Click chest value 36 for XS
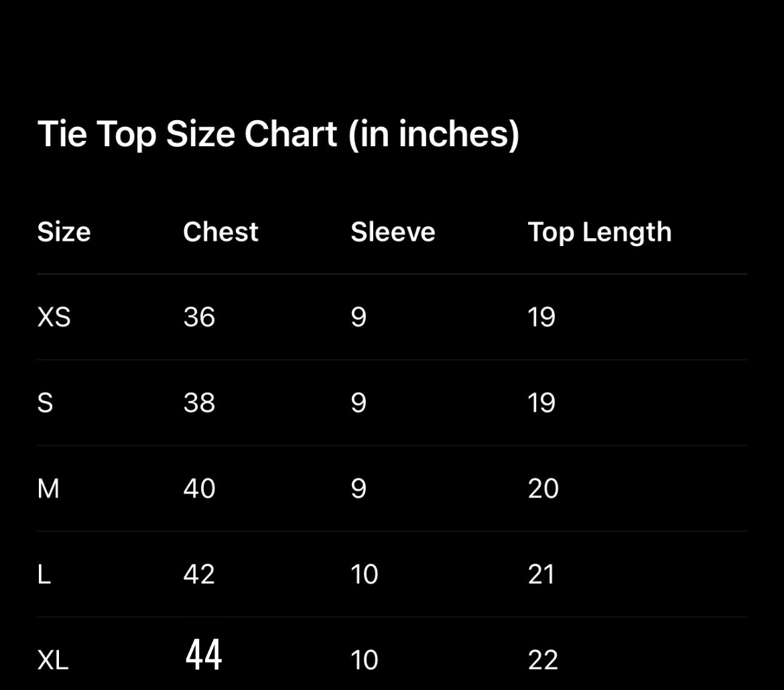The image size is (784, 690). (199, 317)
